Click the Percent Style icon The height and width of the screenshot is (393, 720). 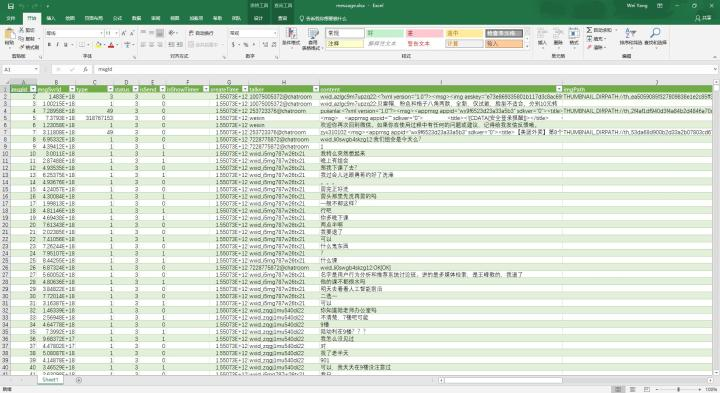click(245, 45)
